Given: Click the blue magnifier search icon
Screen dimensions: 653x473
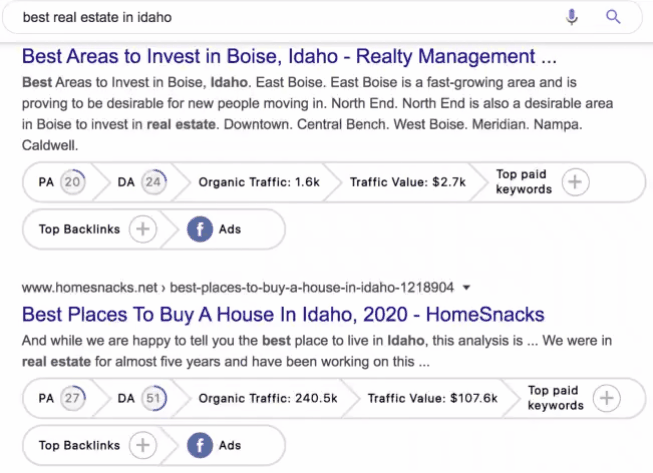Looking at the screenshot, I should click(x=613, y=17).
